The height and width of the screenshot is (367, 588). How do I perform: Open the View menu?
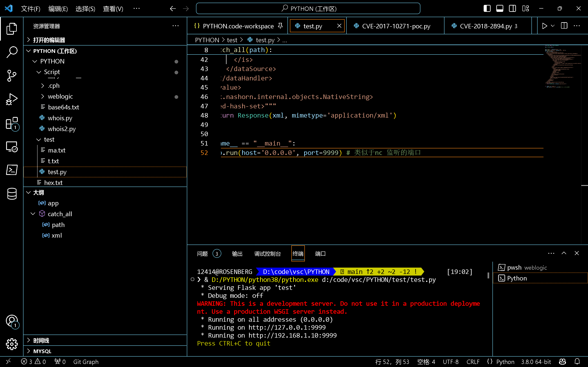pyautogui.click(x=113, y=9)
